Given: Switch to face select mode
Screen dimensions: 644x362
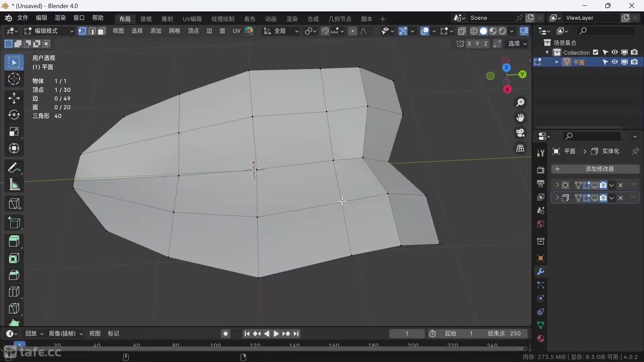Looking at the screenshot, I should tap(102, 31).
